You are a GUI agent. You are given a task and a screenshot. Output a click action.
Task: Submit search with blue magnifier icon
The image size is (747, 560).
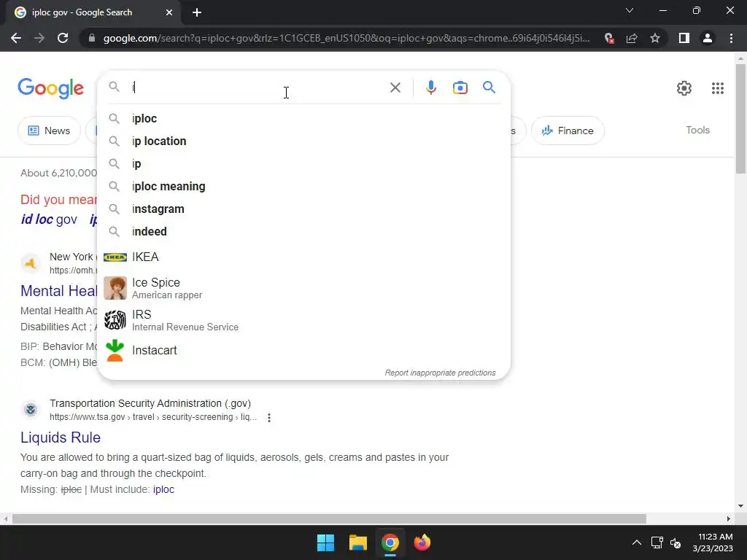[489, 87]
